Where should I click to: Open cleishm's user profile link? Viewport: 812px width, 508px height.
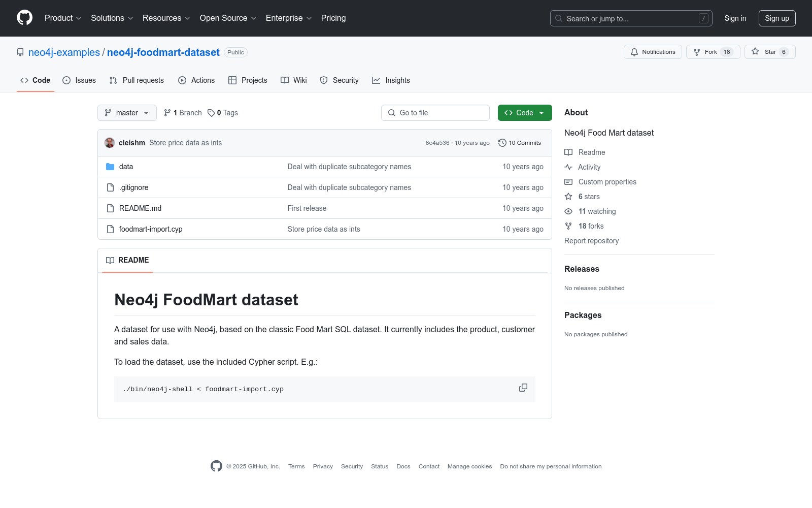click(132, 143)
